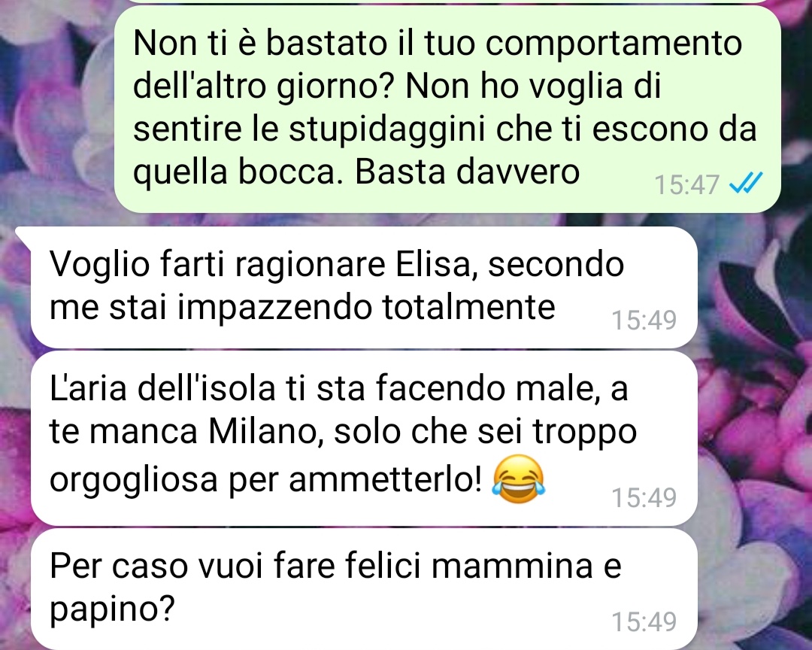Tap the 15:47 timestamp
Image resolution: width=812 pixels, height=650 pixels.
(686, 184)
